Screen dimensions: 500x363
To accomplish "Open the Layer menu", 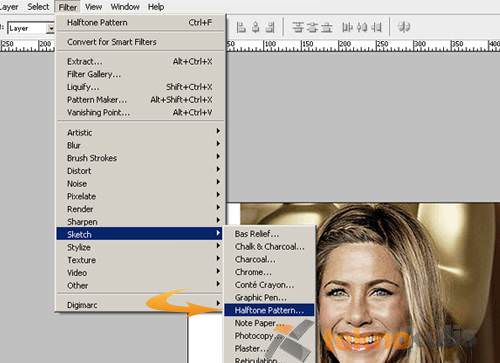I will [x=10, y=7].
